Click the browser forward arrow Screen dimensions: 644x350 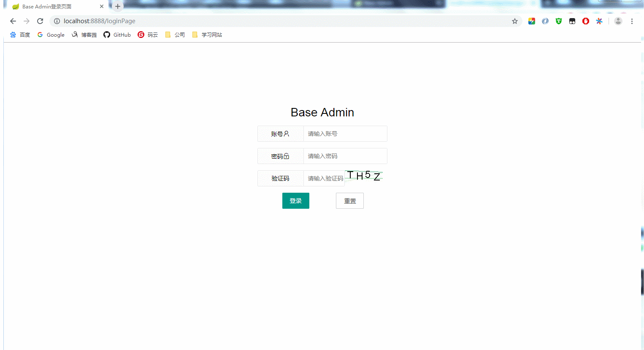[x=27, y=21]
